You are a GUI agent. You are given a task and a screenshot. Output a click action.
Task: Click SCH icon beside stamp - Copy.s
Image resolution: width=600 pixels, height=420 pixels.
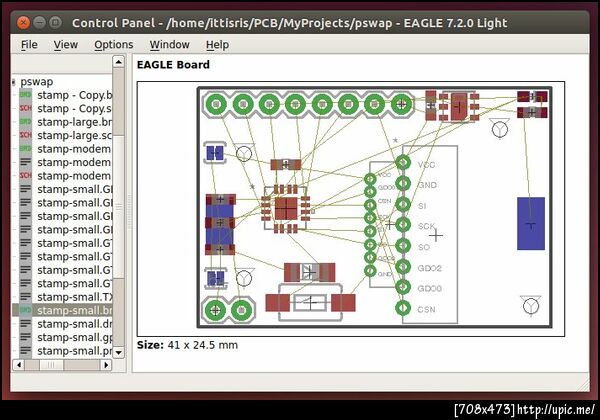(25, 108)
